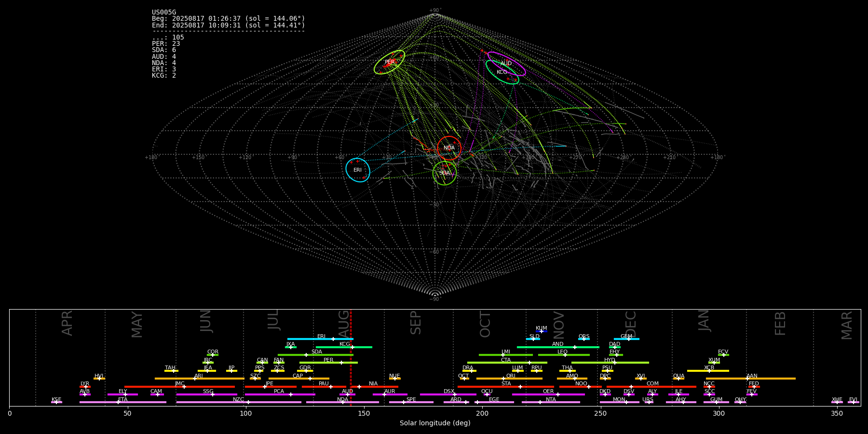Screen dimensions: 868x434
Task: Click the SLD shower label in timeline
Action: pos(534,337)
